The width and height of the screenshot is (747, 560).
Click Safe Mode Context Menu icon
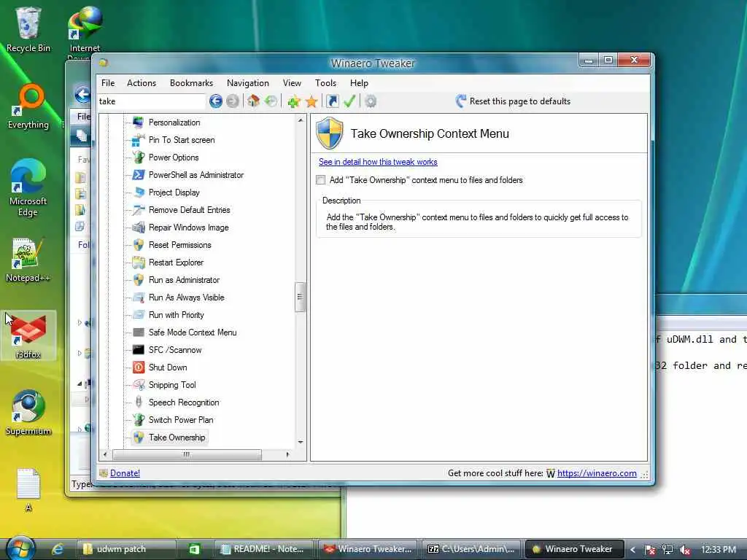[x=138, y=332]
